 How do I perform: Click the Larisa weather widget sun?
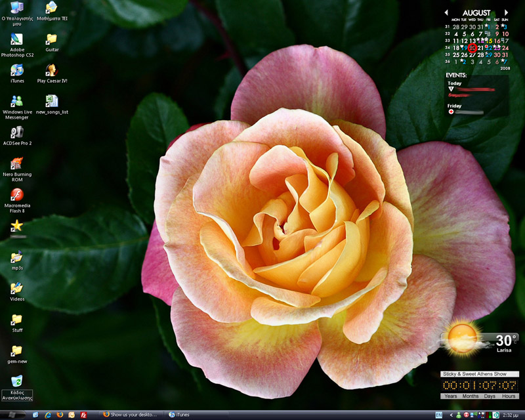pyautogui.click(x=462, y=337)
